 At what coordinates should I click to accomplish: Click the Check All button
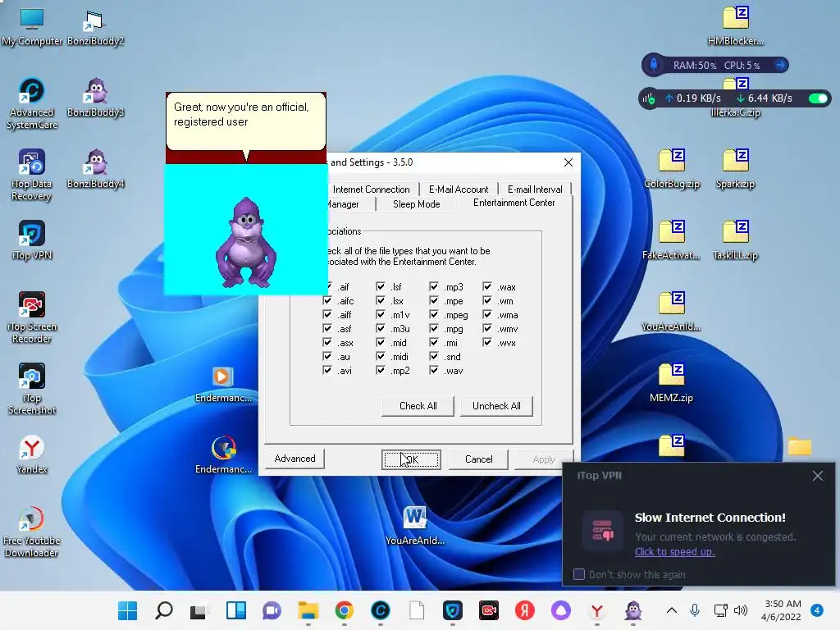(x=418, y=406)
